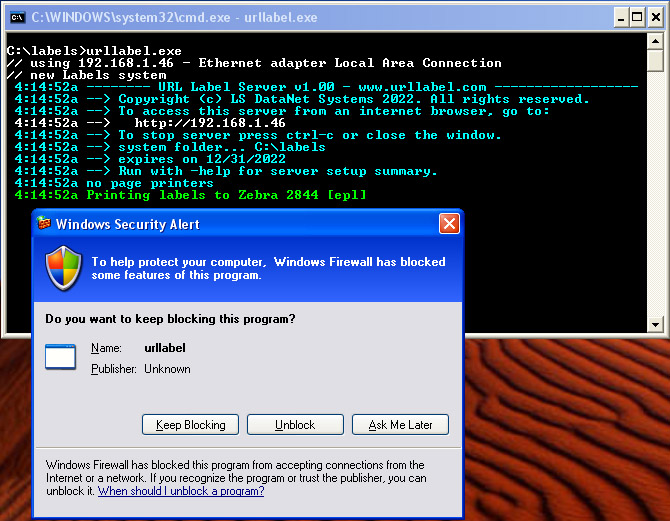Click the console scrollbar down arrow
Image resolution: width=670 pixels, height=521 pixels.
click(x=655, y=324)
